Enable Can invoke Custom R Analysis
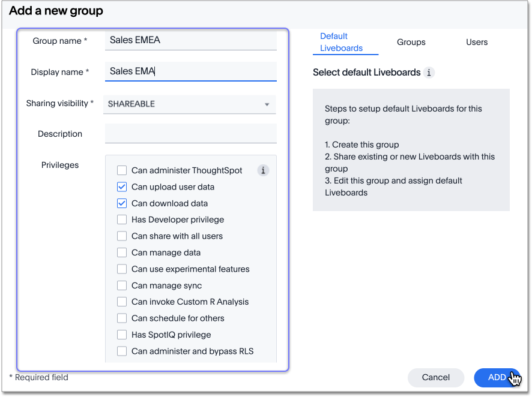 [122, 302]
